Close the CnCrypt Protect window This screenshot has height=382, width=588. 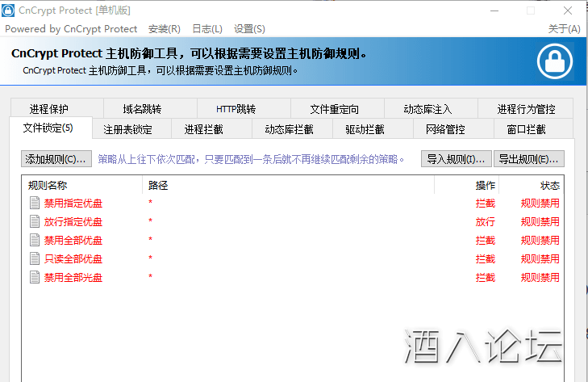568,10
